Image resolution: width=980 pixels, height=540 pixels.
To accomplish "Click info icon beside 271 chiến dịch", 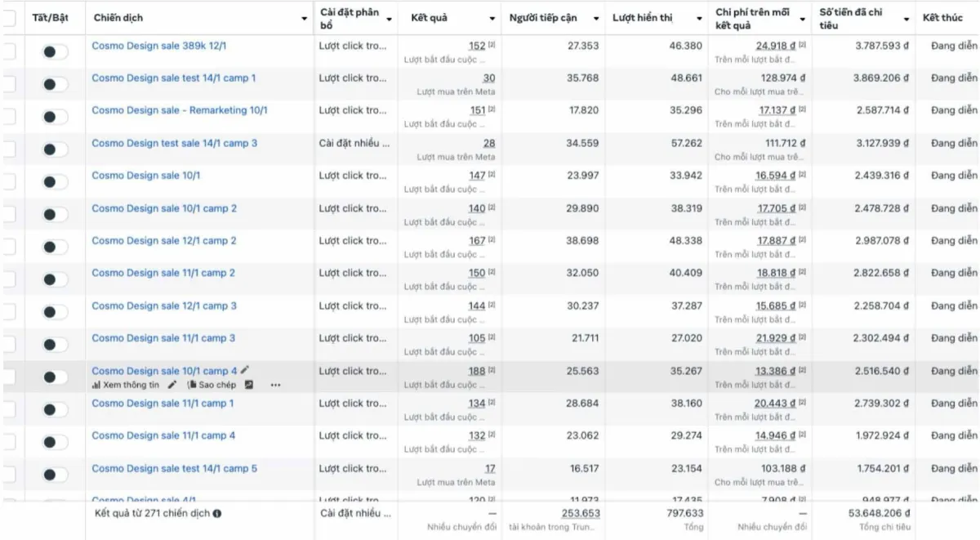I will 217,514.
